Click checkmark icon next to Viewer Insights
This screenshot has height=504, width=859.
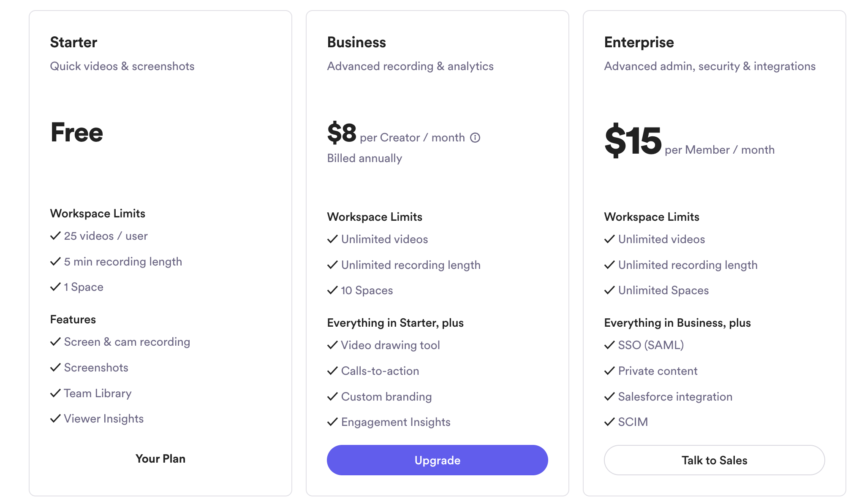pyautogui.click(x=55, y=418)
